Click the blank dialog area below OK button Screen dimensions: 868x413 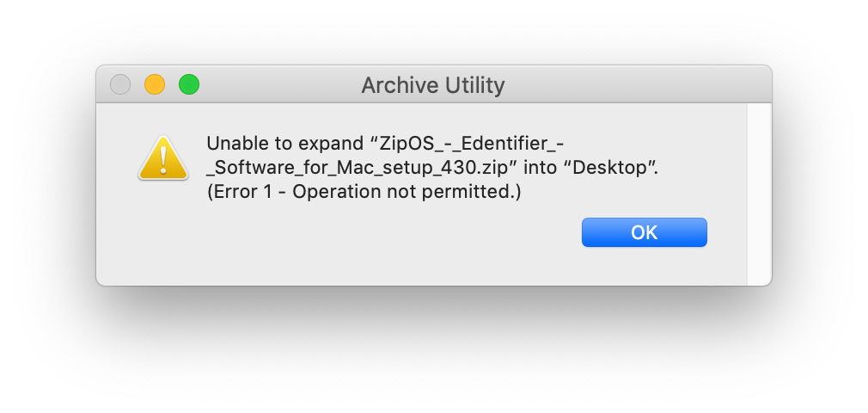[644, 267]
